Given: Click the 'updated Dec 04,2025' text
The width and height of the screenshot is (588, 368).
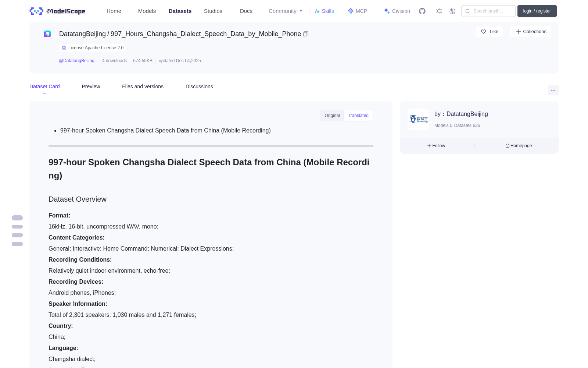Looking at the screenshot, I should coord(180,61).
